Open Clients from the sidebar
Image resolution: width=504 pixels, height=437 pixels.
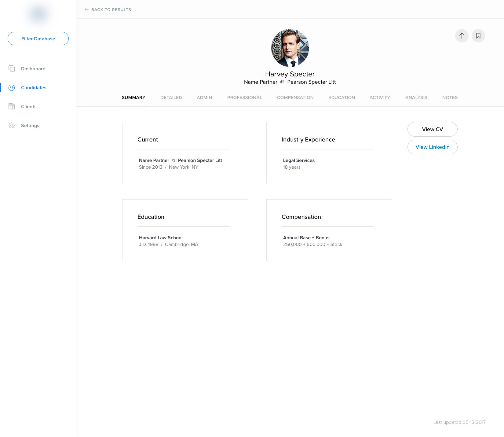[29, 106]
